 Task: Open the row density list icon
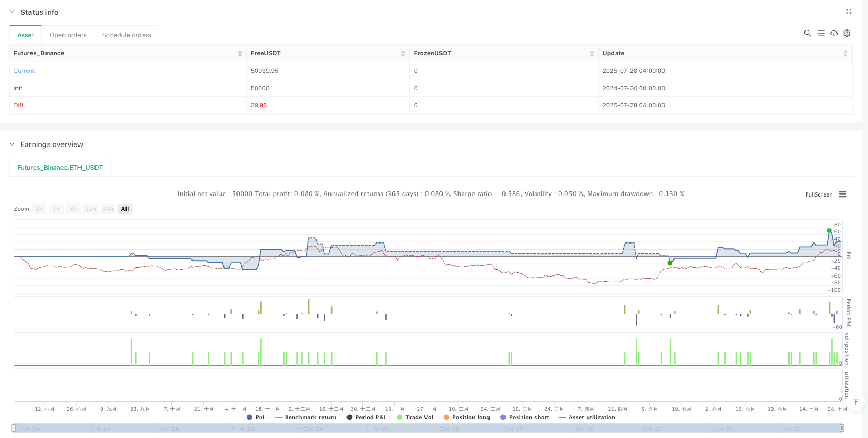tap(821, 33)
